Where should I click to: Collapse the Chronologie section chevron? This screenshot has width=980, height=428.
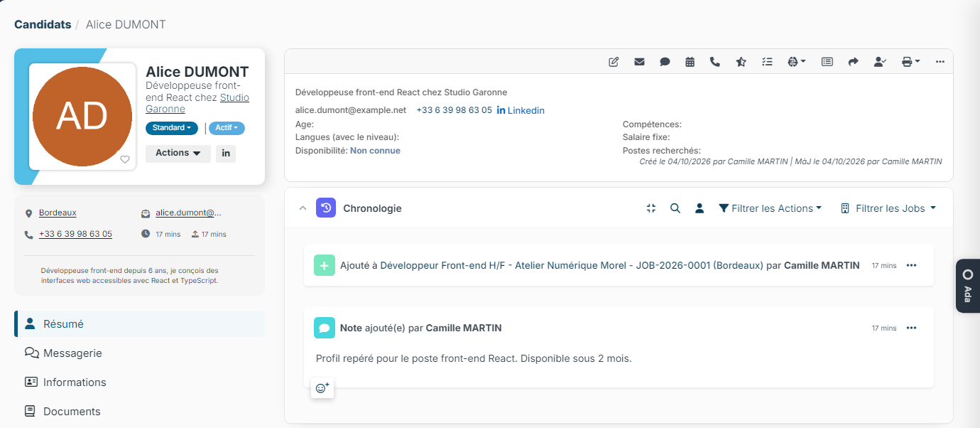(x=303, y=208)
